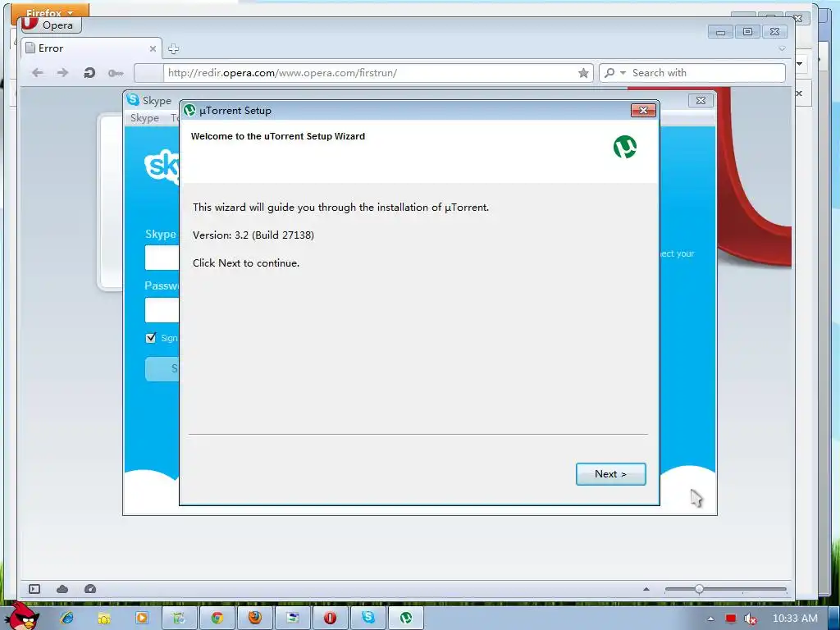Click the muted volume tray icon

pos(751,619)
